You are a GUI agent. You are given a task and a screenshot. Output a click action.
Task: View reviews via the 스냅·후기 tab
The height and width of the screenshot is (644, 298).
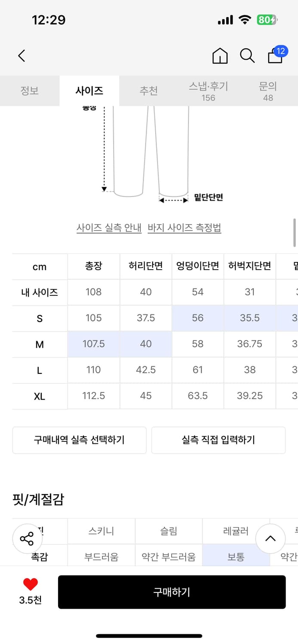tap(209, 91)
